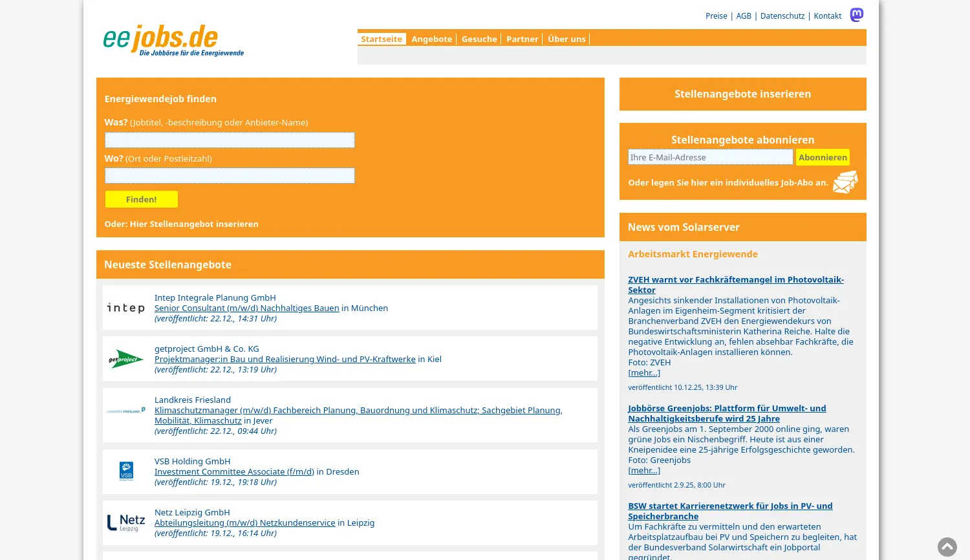Click the Intep Integrale Planung company logo
This screenshot has width=970, height=560.
[125, 307]
